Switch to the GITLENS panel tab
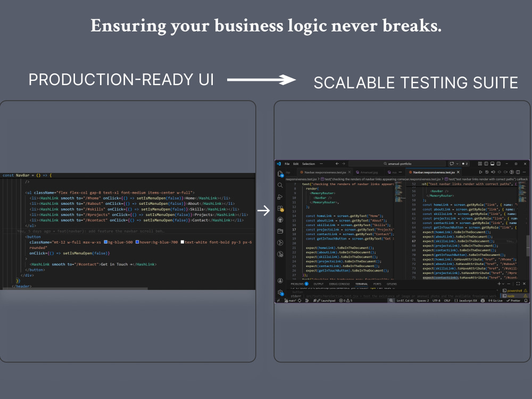 (392, 284)
